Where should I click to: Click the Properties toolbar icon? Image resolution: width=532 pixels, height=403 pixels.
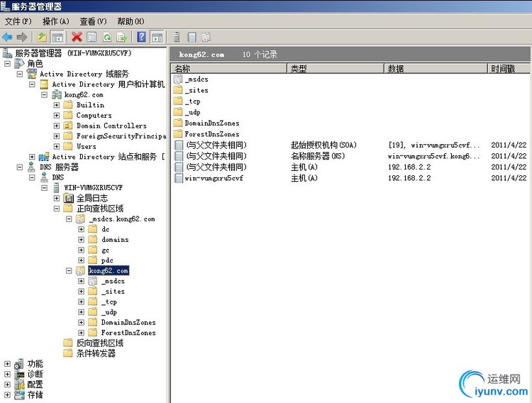(92, 37)
